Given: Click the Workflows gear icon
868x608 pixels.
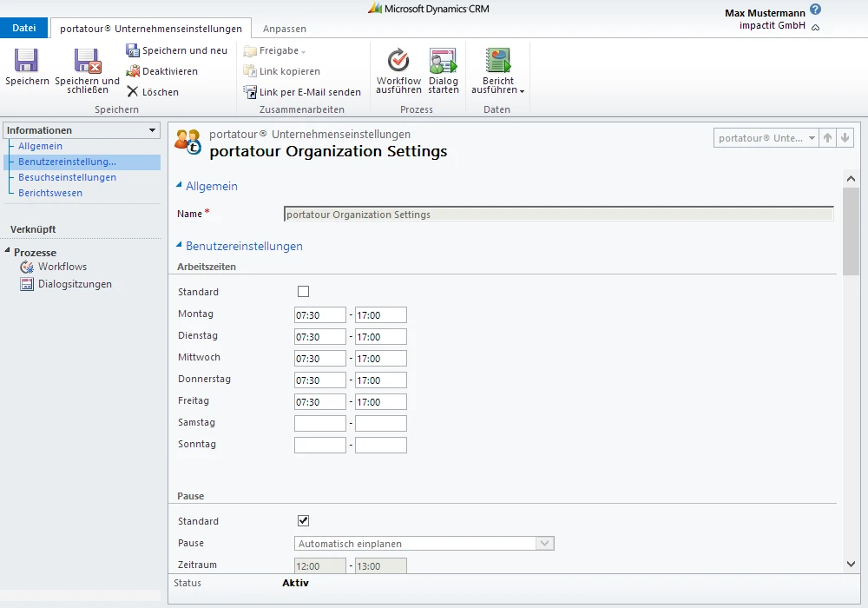Looking at the screenshot, I should (x=27, y=267).
